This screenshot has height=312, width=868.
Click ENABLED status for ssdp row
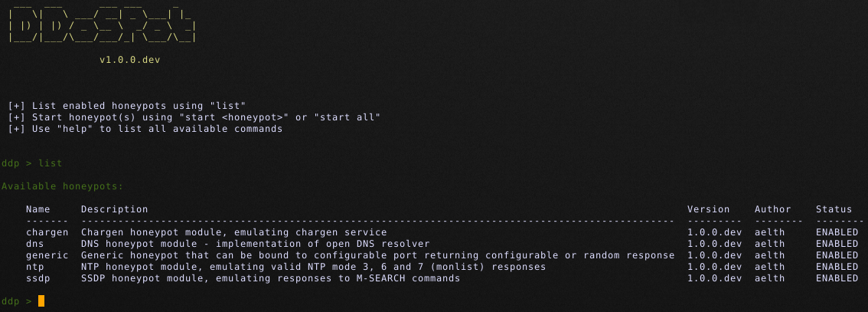[837, 278]
